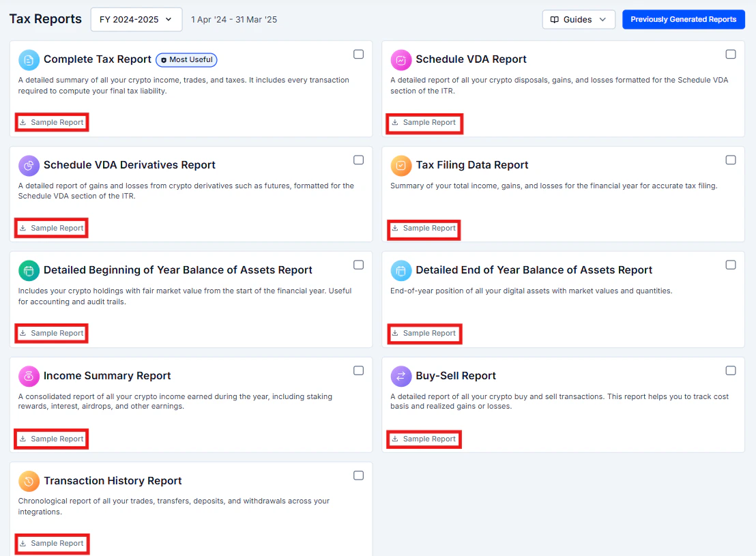Click the book icon in Guides
This screenshot has height=556, width=756.
pos(555,20)
